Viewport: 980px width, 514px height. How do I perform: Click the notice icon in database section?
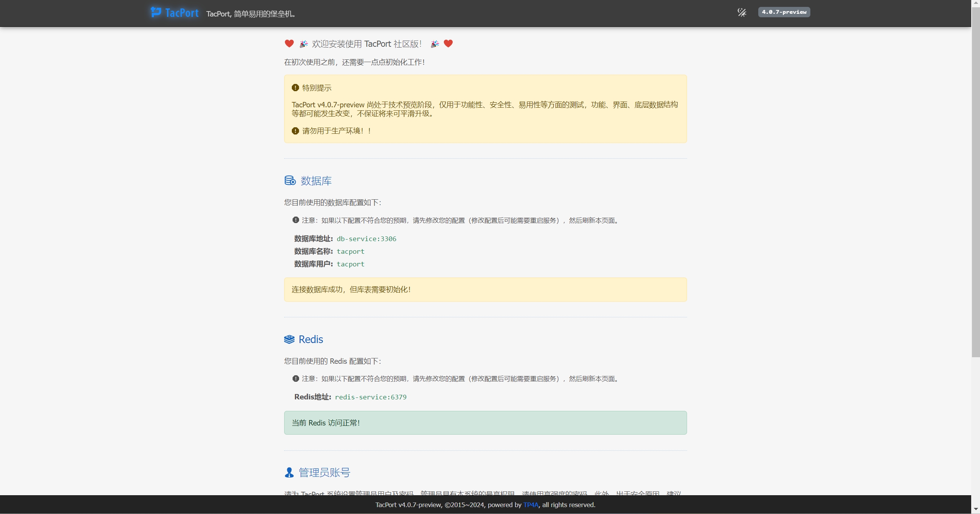296,220
